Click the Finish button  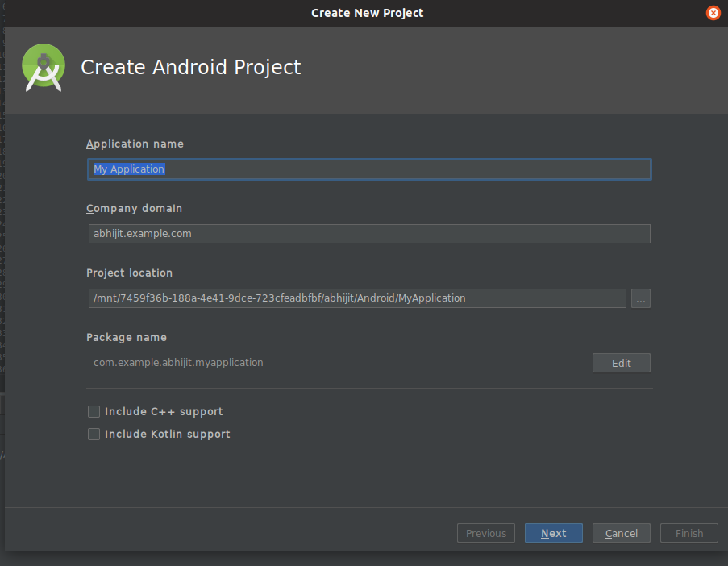[688, 533]
